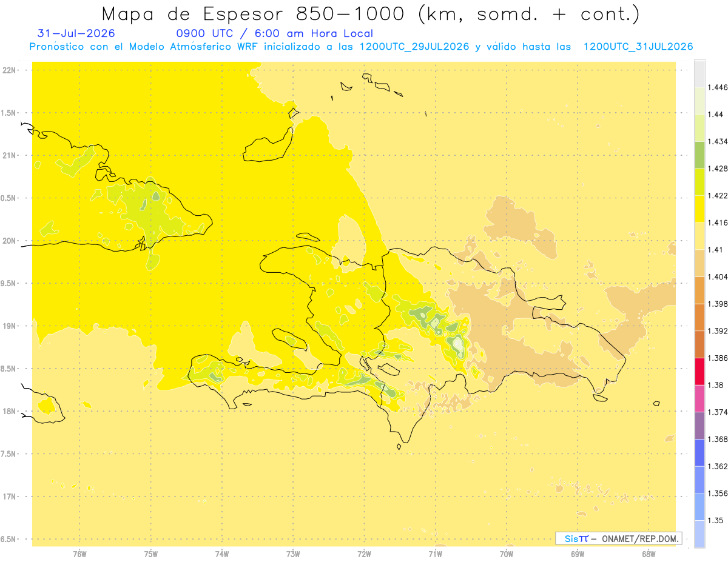Click the 18N latitude axis label
The width and height of the screenshot is (728, 562).
click(x=9, y=411)
